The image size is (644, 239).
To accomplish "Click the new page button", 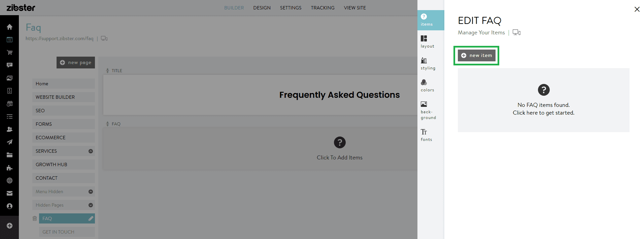I will pos(76,62).
